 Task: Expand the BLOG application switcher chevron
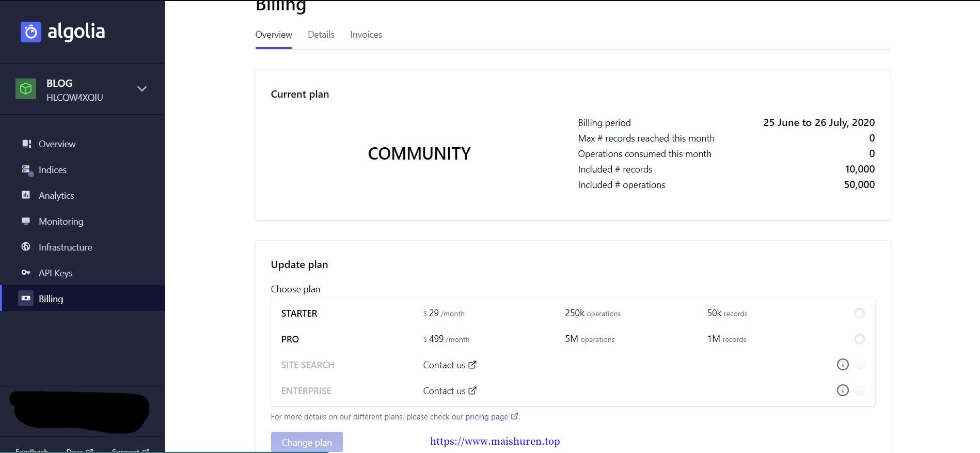pyautogui.click(x=142, y=89)
